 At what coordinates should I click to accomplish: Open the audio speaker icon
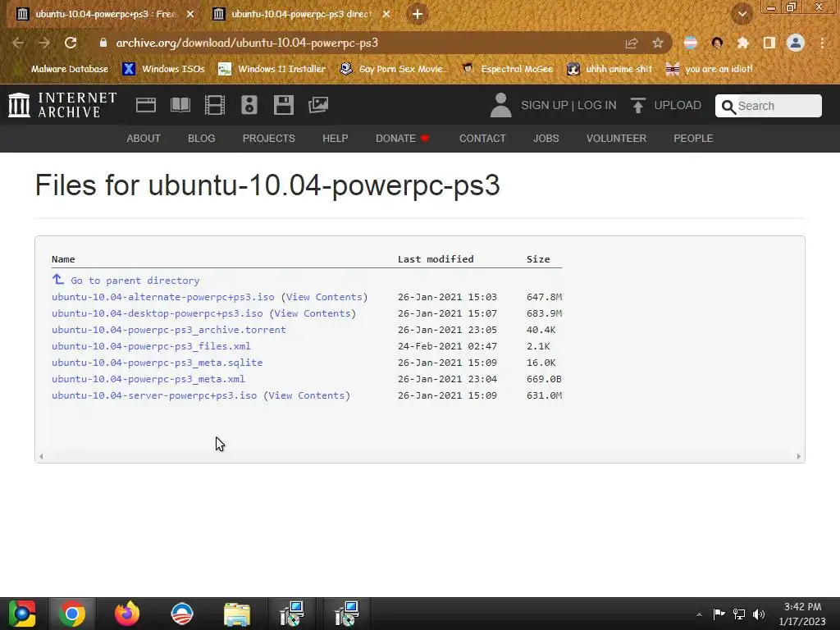tap(249, 105)
